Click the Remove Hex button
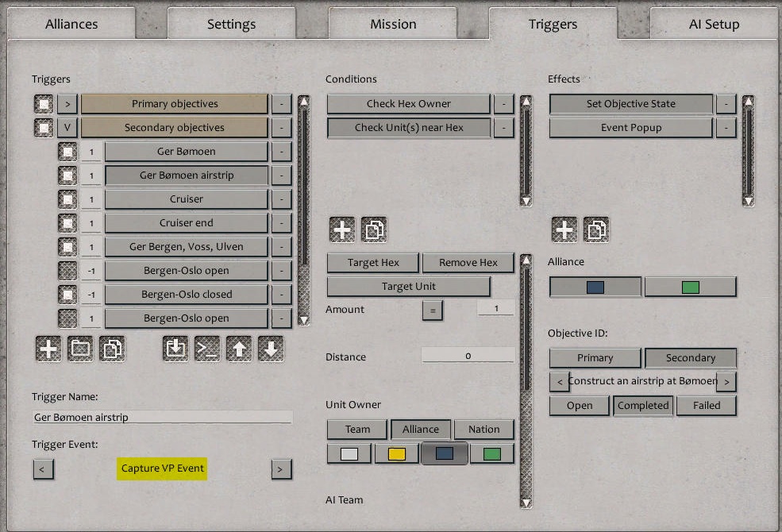782x532 pixels. click(x=468, y=263)
